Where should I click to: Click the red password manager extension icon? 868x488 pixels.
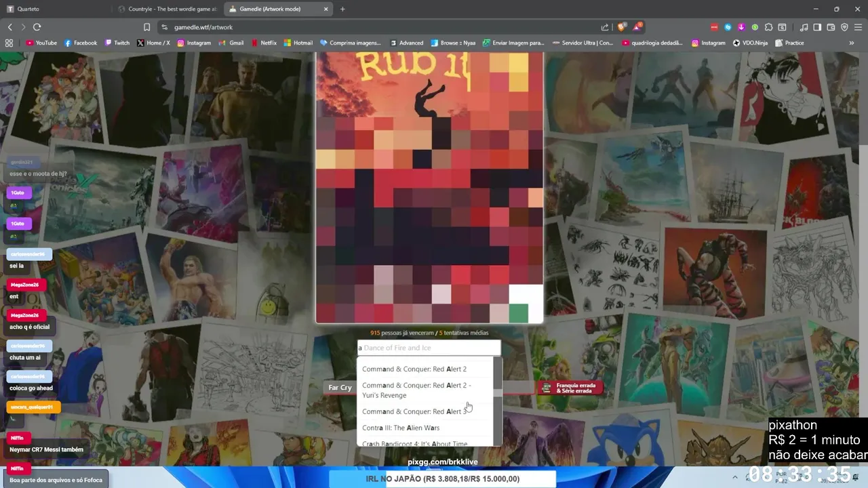[x=714, y=27]
